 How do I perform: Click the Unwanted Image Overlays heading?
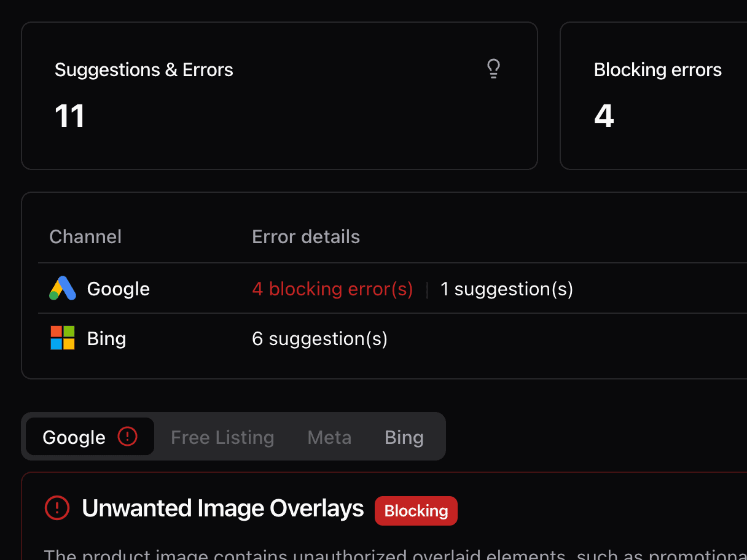tap(223, 508)
